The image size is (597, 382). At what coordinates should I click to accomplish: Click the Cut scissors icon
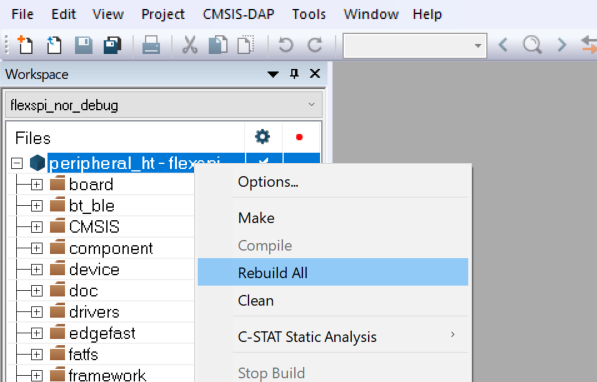190,45
